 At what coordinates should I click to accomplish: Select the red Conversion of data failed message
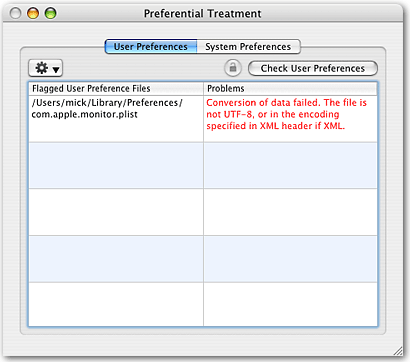click(286, 114)
